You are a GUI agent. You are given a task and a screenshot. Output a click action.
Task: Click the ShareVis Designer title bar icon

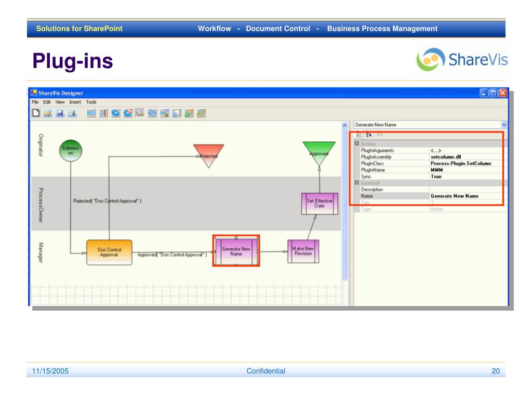(34, 92)
